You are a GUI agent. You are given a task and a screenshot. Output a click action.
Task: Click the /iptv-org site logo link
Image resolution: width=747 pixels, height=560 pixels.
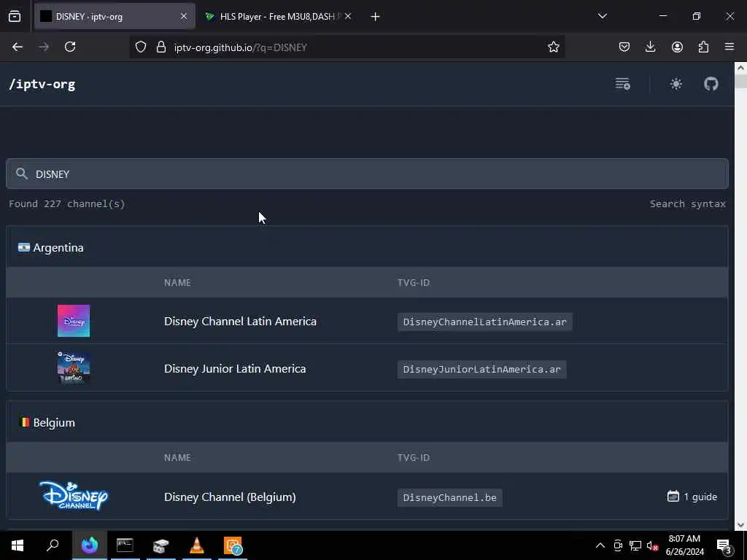point(42,85)
